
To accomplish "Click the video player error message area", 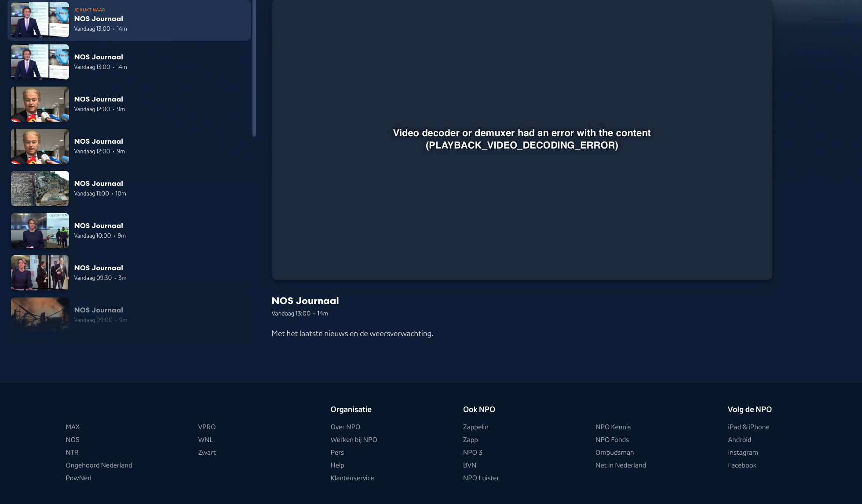I will click(522, 139).
